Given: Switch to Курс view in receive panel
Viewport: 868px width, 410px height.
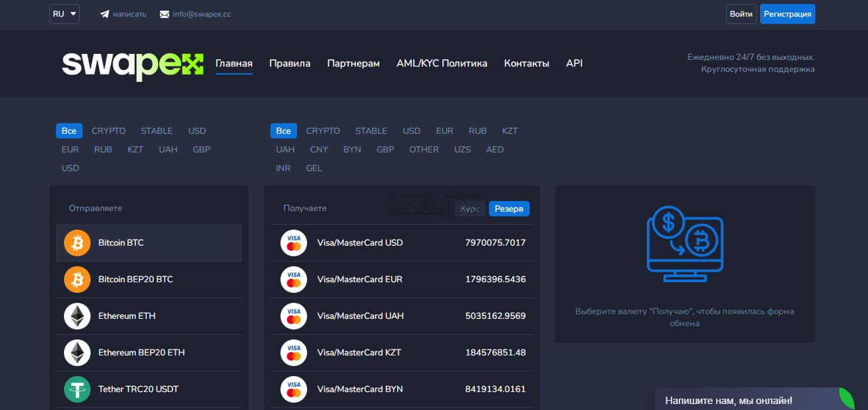Looking at the screenshot, I should 470,209.
